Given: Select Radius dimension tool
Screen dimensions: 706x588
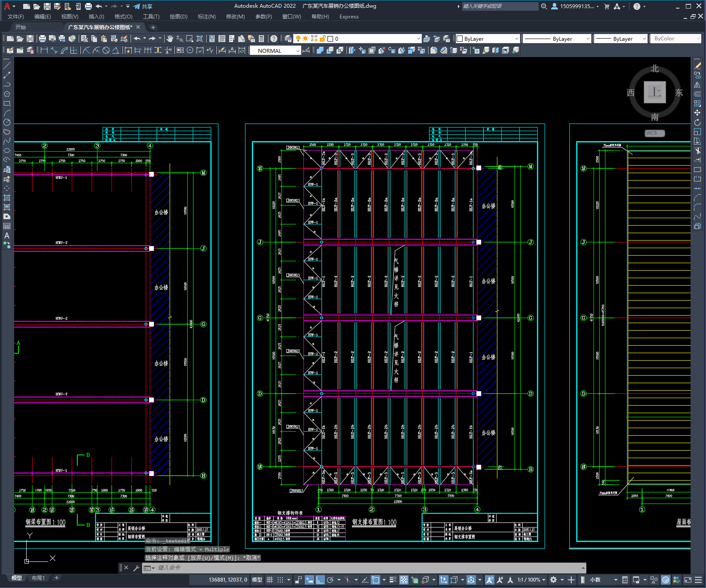Looking at the screenshot, I should pos(86,51).
